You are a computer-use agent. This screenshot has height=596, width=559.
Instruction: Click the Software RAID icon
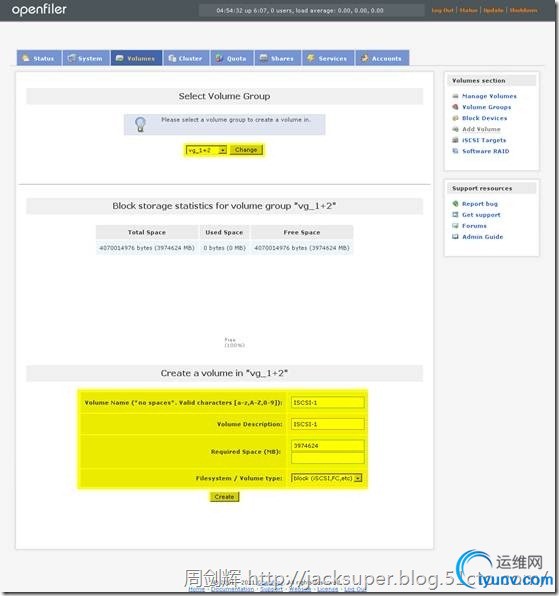click(455, 151)
